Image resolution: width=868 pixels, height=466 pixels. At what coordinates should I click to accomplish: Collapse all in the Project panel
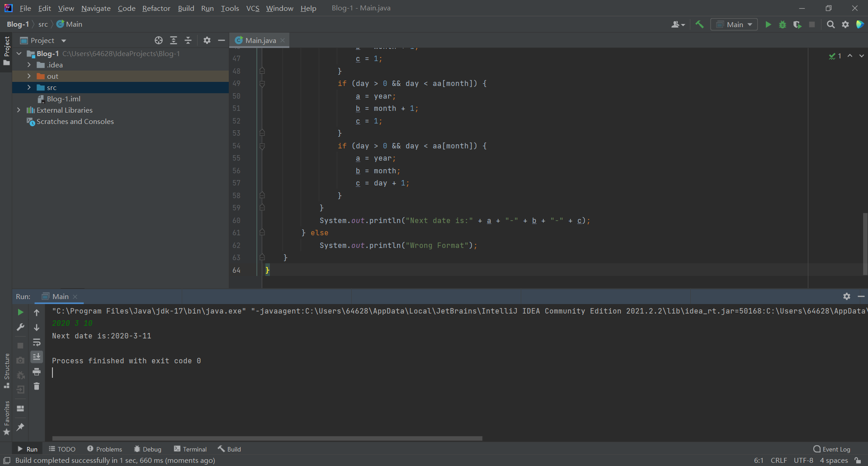[x=188, y=40]
